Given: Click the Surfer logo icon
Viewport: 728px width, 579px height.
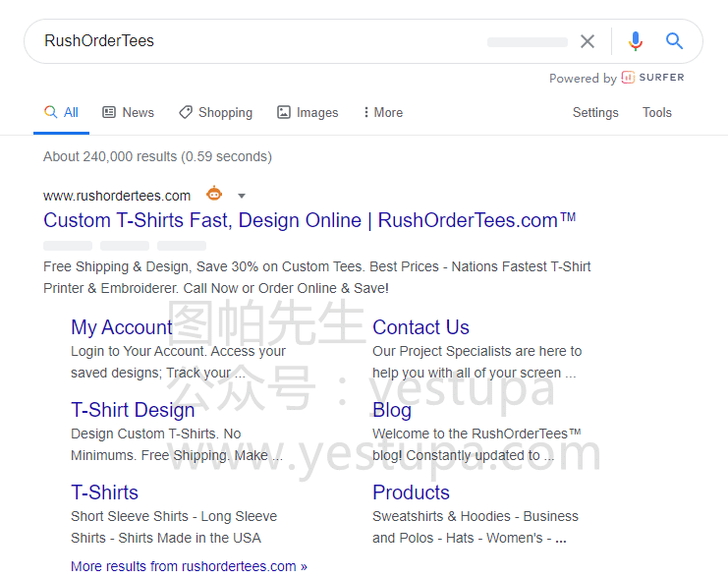Looking at the screenshot, I should coord(628,77).
